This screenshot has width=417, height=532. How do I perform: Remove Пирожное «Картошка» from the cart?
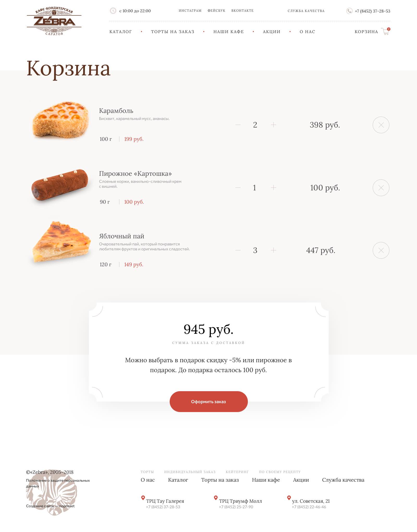[381, 188]
